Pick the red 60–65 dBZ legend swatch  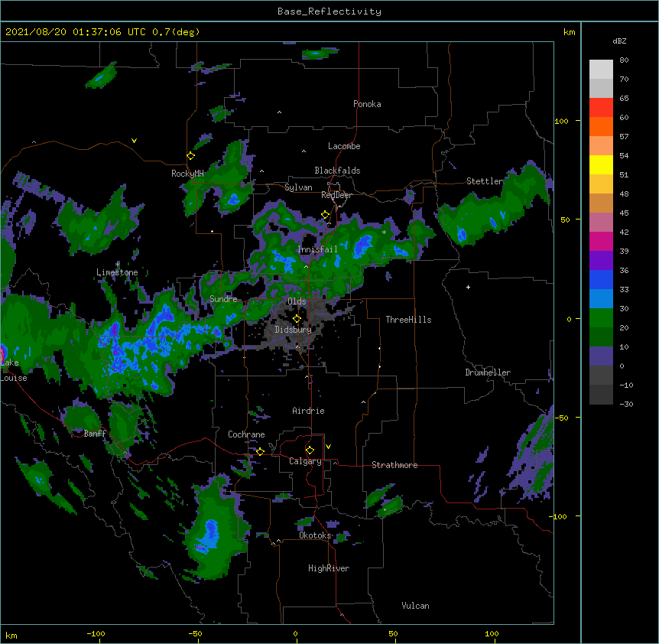click(x=601, y=108)
